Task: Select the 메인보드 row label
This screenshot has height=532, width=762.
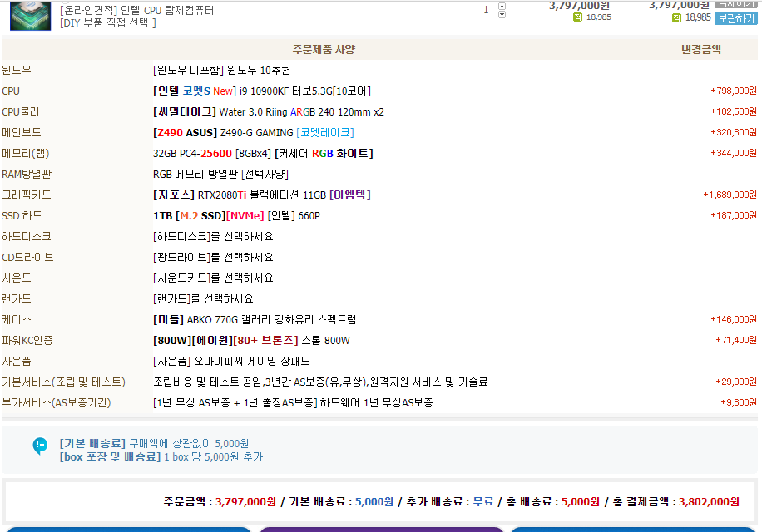Action: tap(22, 132)
